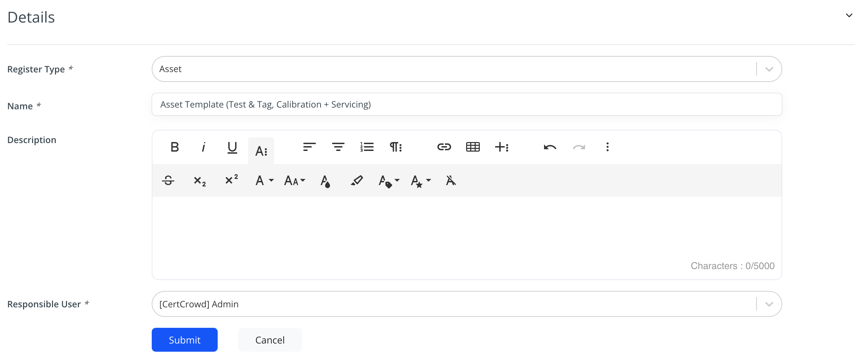Toggle italic formatting in Description editor
The width and height of the screenshot is (868, 364).
click(203, 147)
